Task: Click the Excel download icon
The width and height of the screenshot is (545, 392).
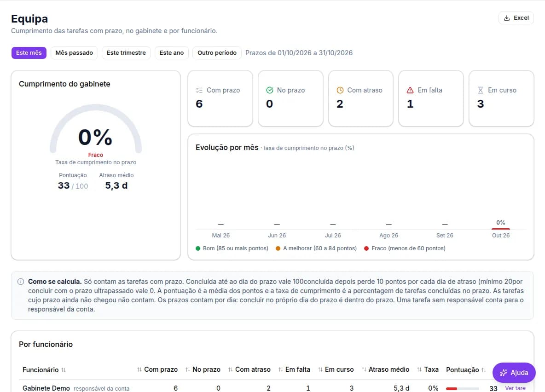Action: coord(507,18)
